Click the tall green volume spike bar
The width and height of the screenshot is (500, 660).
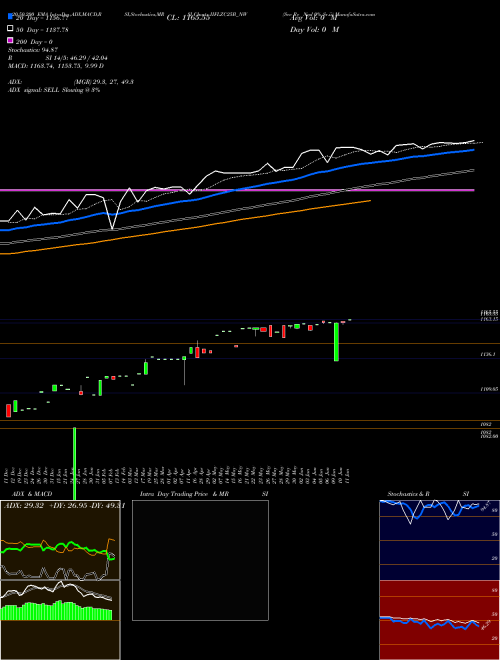tap(74, 463)
